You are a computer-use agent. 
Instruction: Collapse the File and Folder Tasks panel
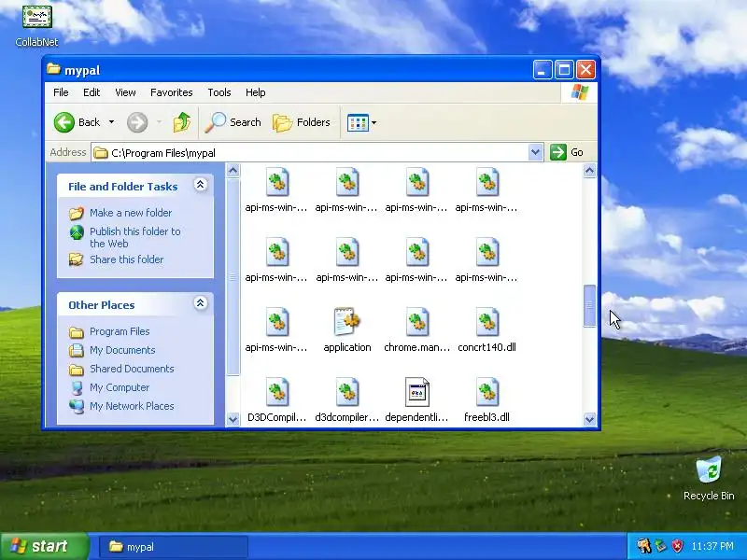(x=201, y=185)
